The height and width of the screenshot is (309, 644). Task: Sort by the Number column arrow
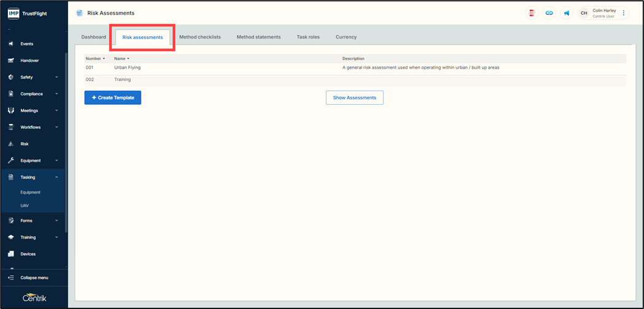[104, 59]
